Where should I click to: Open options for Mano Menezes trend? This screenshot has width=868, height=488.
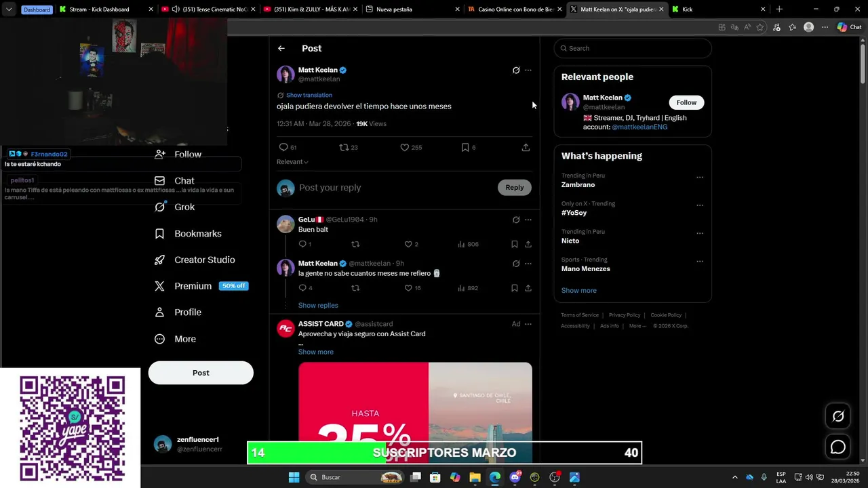pyautogui.click(x=700, y=262)
